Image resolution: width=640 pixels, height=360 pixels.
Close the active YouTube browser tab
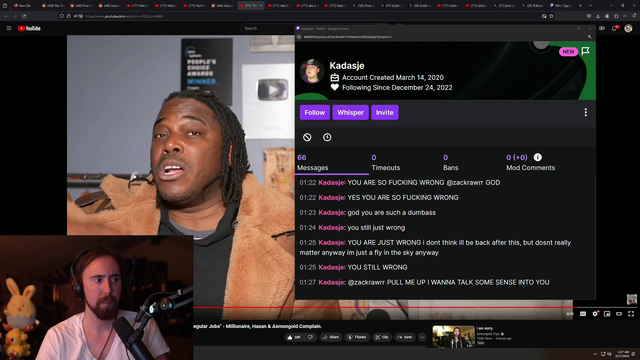tap(260, 6)
